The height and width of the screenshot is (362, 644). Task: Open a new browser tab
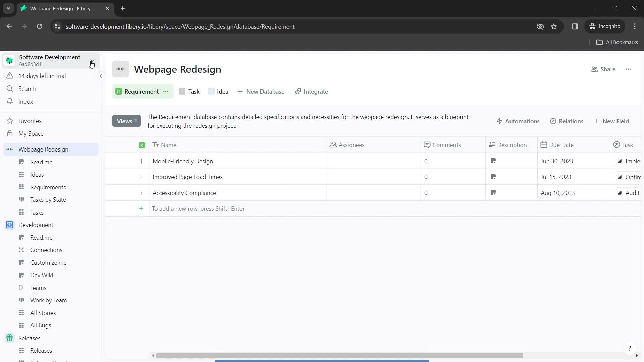pos(123,8)
